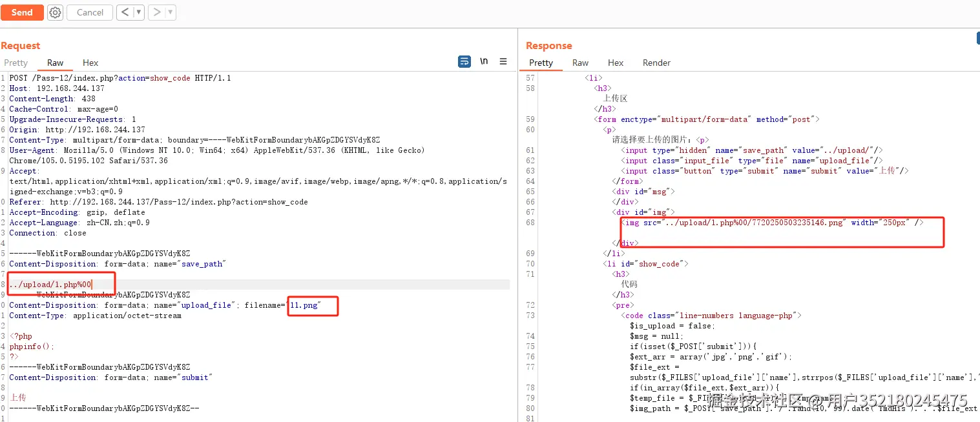Click the Content-Length: 438 header
This screenshot has width=980, height=422.
(52, 99)
